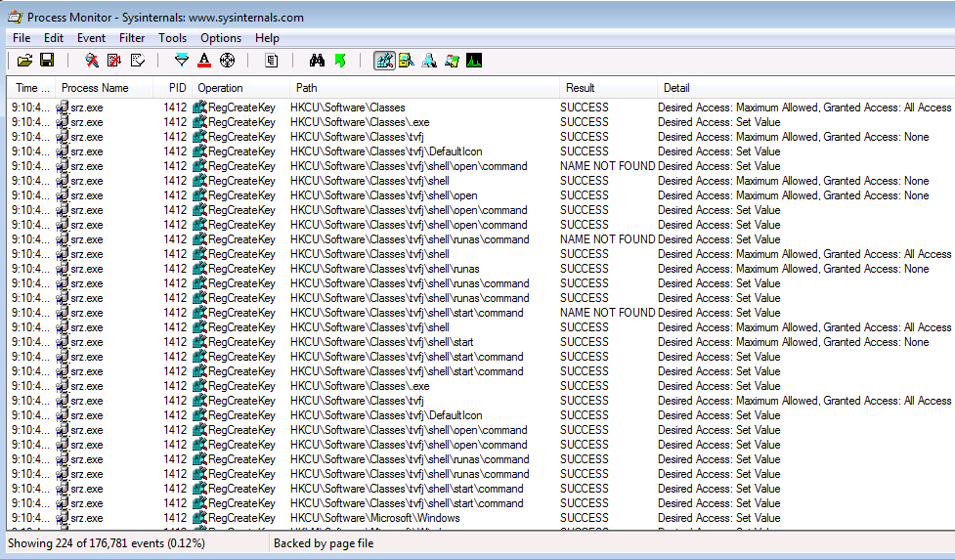Select the crosshair Include Process From Window icon
The width and height of the screenshot is (955, 560).
[227, 61]
